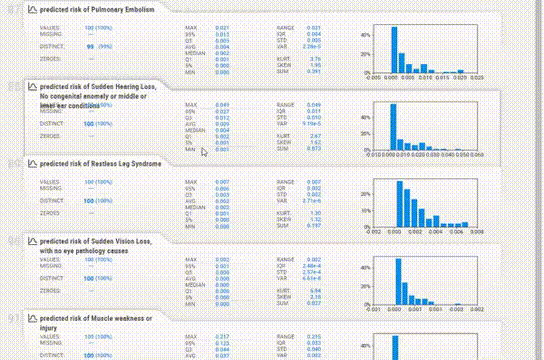Select the 'predicted risk of Restless Leg Syndrome' feature title
544x360 pixels.
click(100, 164)
